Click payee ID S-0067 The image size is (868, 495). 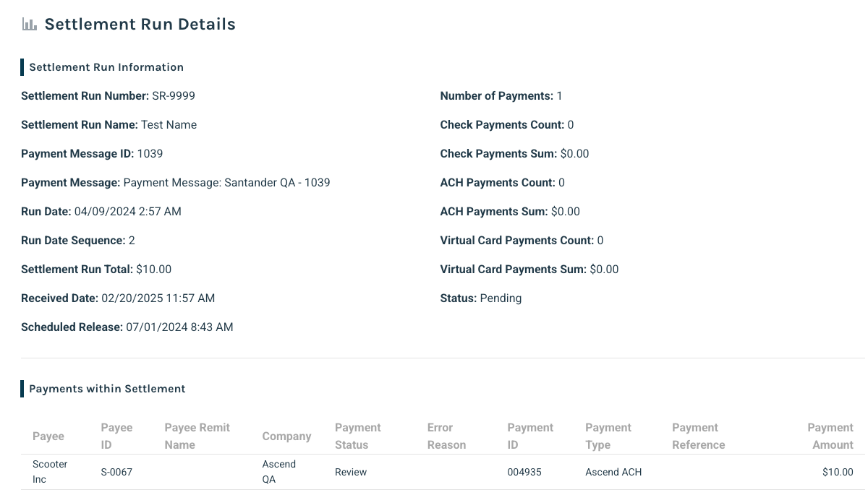116,473
